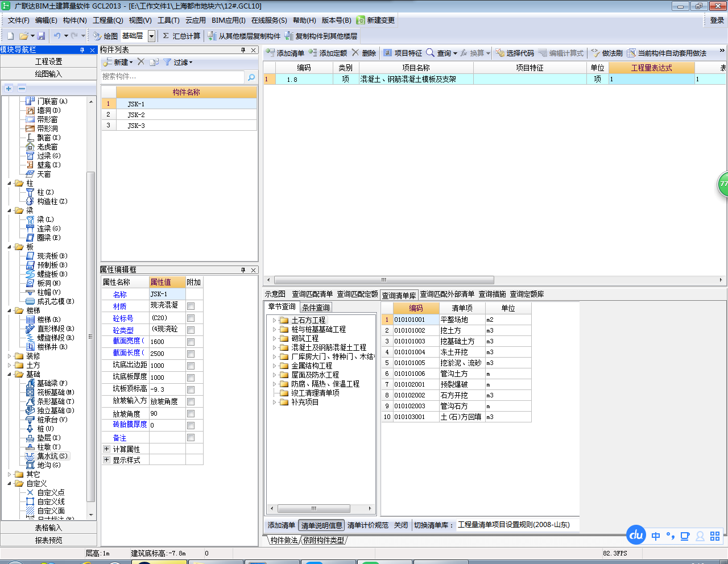The height and width of the screenshot is (564, 728).
Task: Expand 混凝土及钢筋混凝土工程 folder
Action: (x=274, y=347)
